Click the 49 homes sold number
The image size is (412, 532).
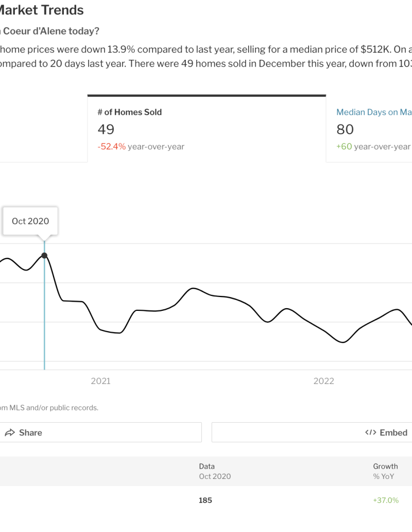click(x=106, y=129)
